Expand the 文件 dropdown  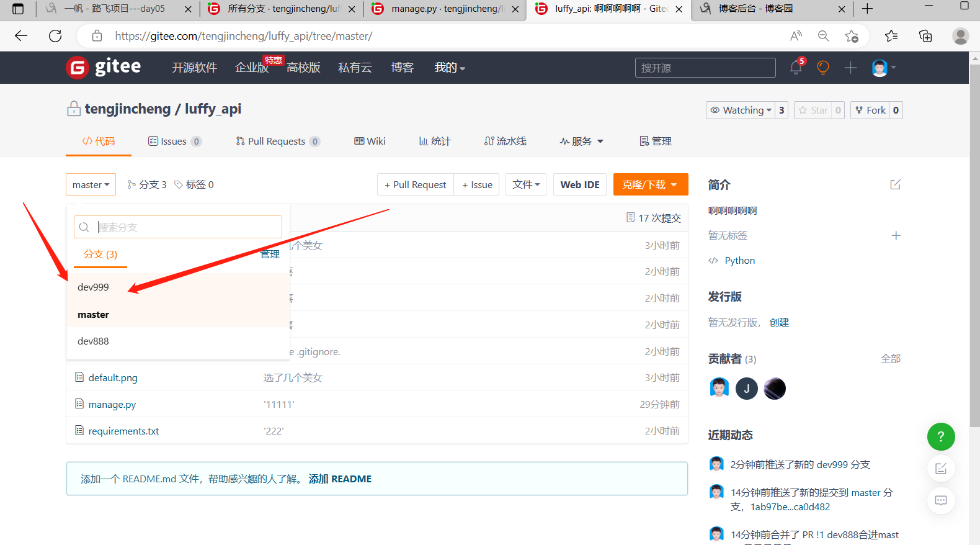coord(526,184)
